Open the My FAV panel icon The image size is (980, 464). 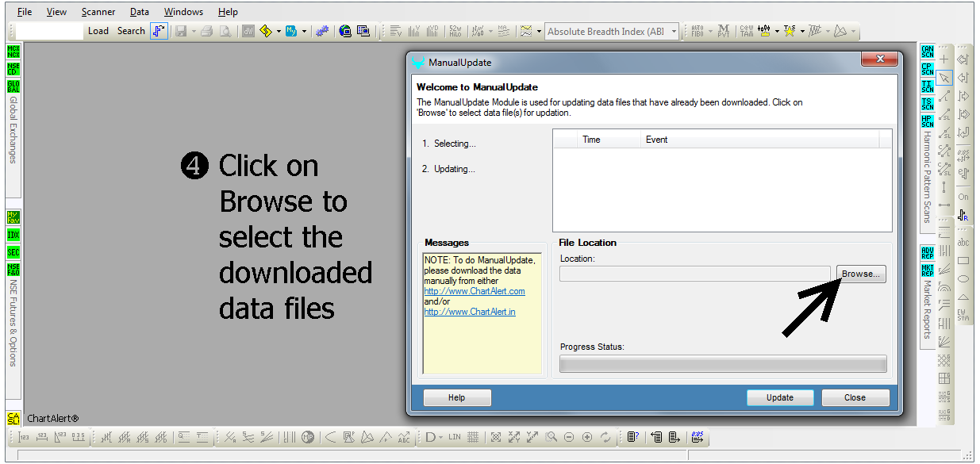point(13,218)
